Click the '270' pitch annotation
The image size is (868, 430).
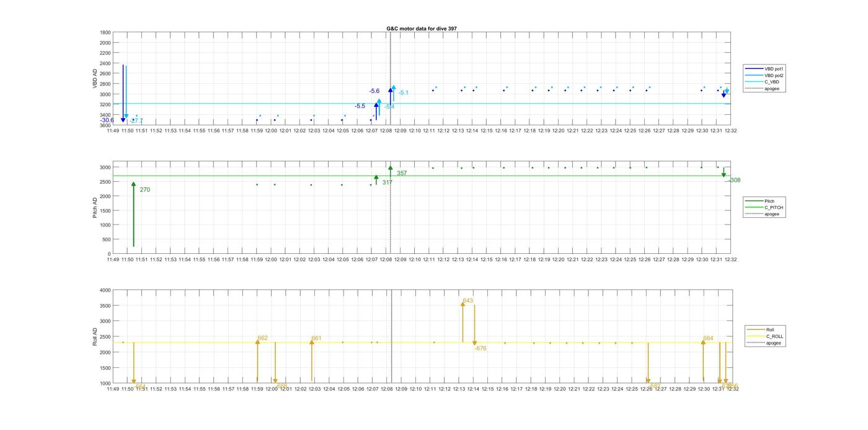tap(144, 190)
